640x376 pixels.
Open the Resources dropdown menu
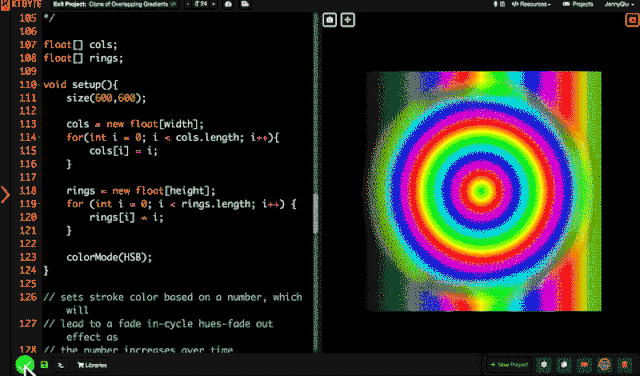(531, 4)
